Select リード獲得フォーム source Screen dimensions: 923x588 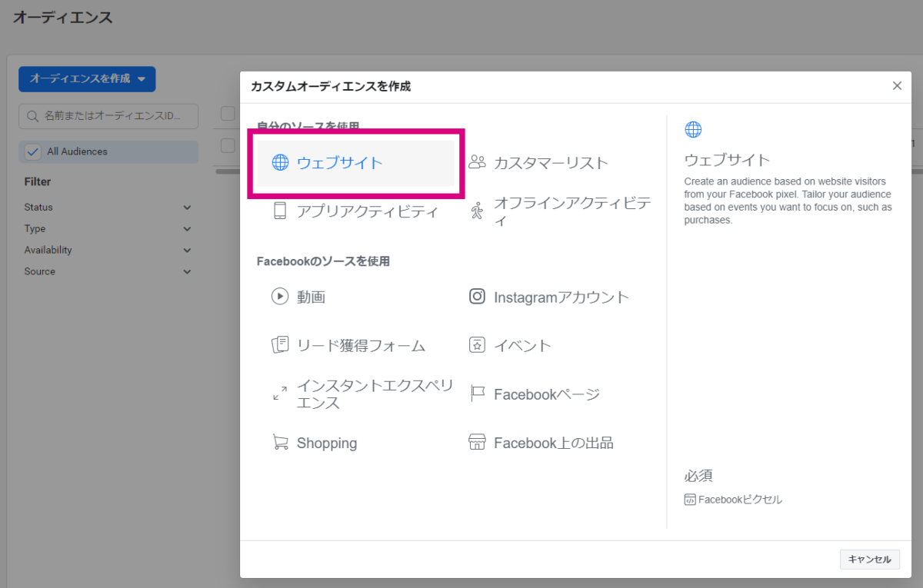coord(348,345)
